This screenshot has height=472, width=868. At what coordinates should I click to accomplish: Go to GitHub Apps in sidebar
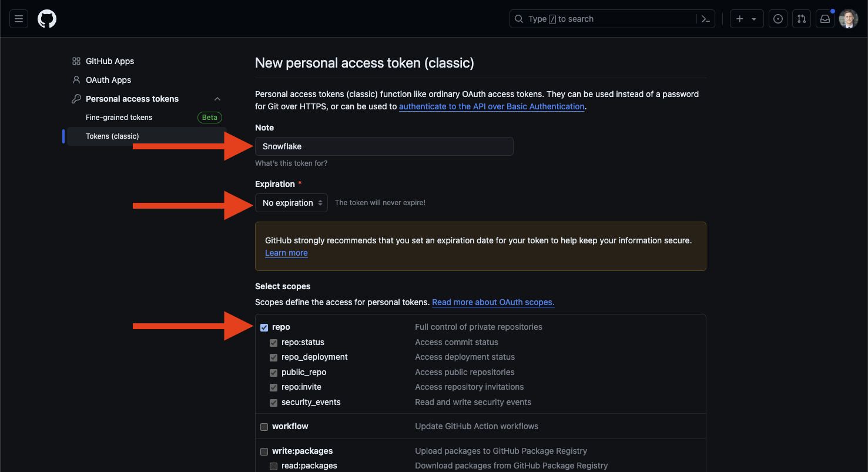tap(110, 61)
